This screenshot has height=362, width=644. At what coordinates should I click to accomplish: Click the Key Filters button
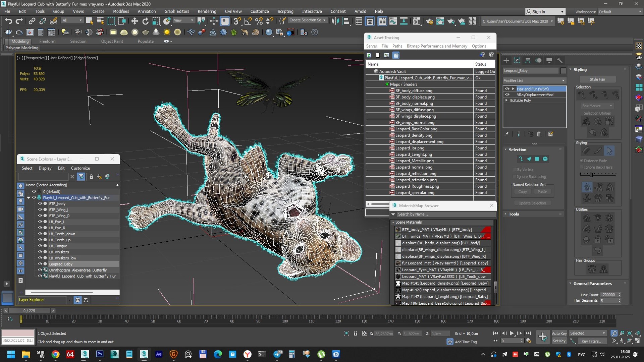(x=592, y=341)
